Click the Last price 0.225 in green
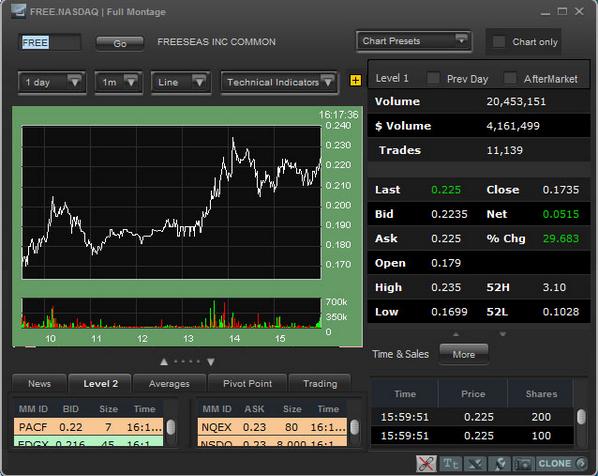This screenshot has width=598, height=476. 446,190
